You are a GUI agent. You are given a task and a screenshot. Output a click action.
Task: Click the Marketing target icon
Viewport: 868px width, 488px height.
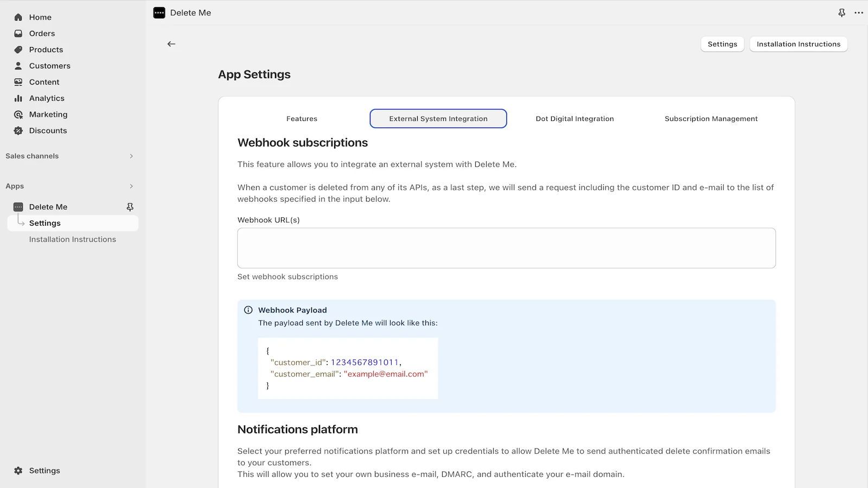18,115
